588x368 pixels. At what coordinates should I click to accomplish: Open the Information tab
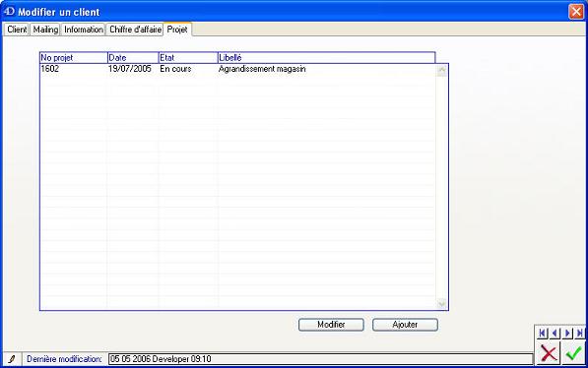click(x=84, y=30)
